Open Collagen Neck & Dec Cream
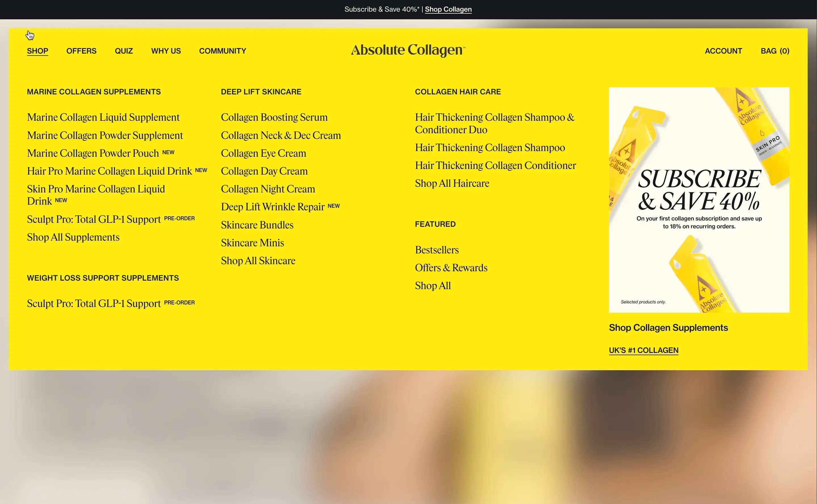The image size is (817, 504). pos(281,135)
